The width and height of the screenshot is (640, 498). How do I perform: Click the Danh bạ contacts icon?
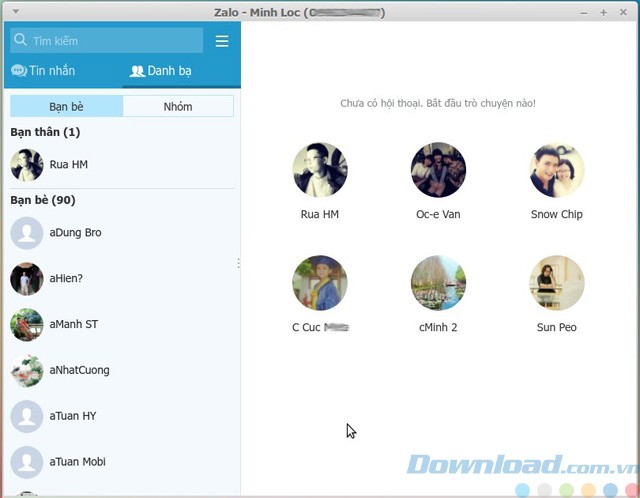[x=137, y=71]
